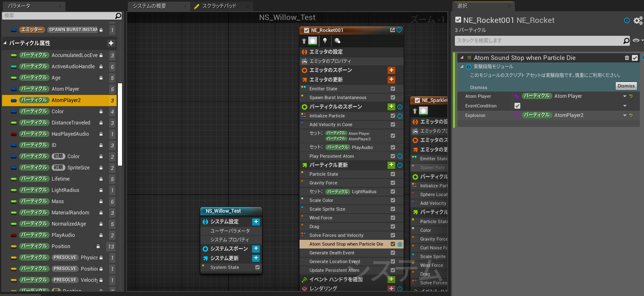Reset Atom Player value with yellow arrow
644x296 pixels.
coord(631,96)
